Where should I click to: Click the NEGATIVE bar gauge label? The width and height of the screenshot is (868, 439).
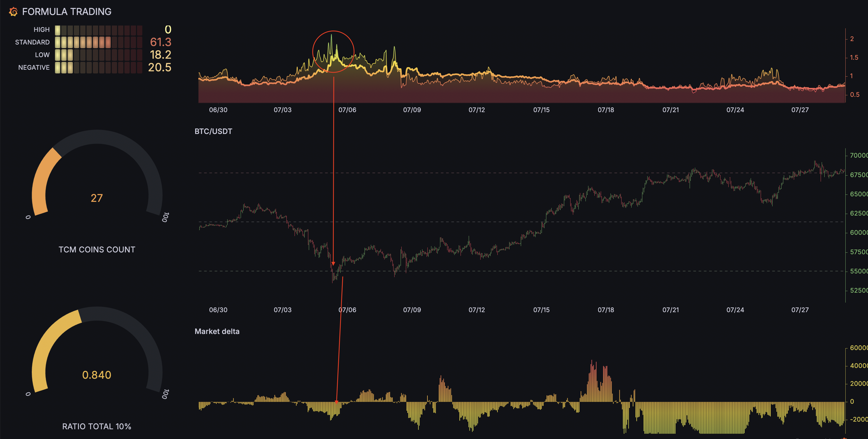pyautogui.click(x=34, y=67)
